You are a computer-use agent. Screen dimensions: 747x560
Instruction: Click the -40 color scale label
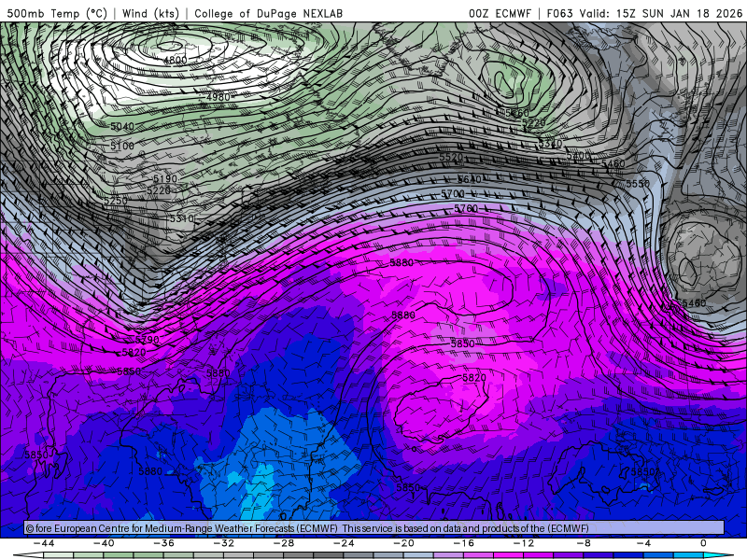coord(104,543)
